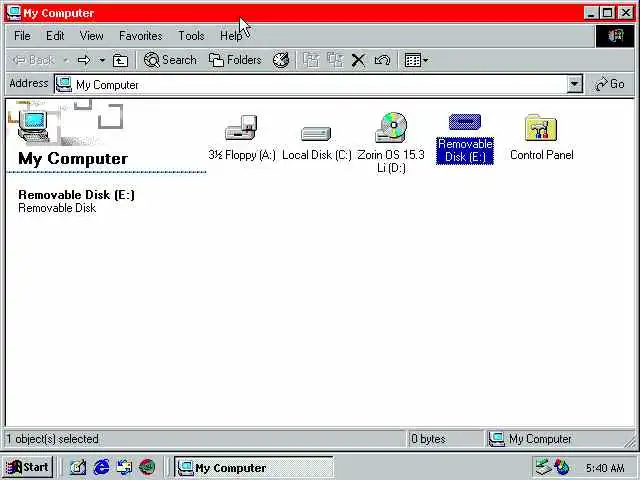Open the Control Panel folder icon
Viewport: 640px width, 480px height.
541,128
